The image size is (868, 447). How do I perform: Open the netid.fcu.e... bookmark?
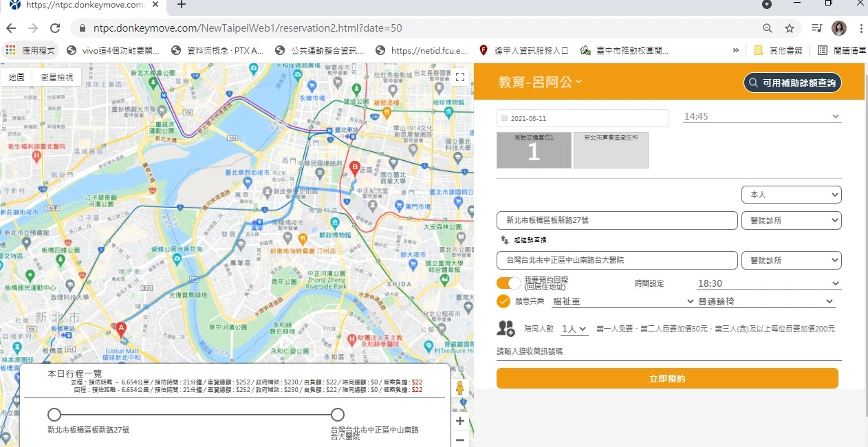point(422,50)
